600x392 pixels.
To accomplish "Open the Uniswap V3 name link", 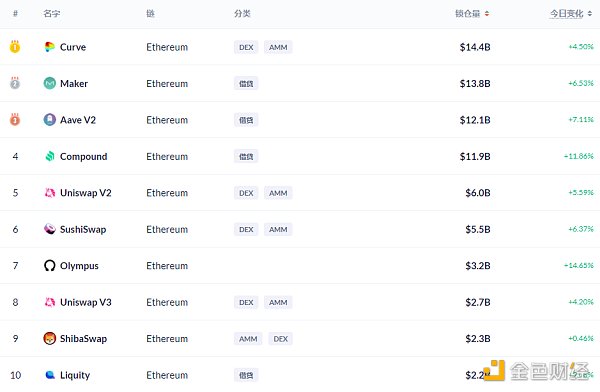I will (x=86, y=302).
